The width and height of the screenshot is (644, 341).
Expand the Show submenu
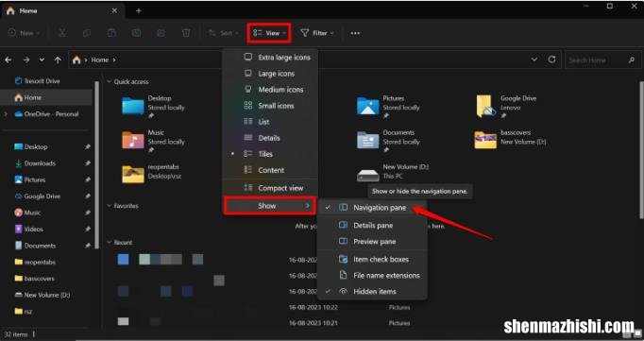(270, 206)
